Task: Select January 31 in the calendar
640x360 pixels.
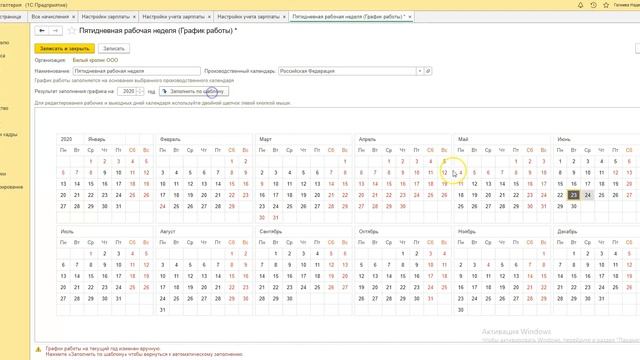Action: [118, 207]
